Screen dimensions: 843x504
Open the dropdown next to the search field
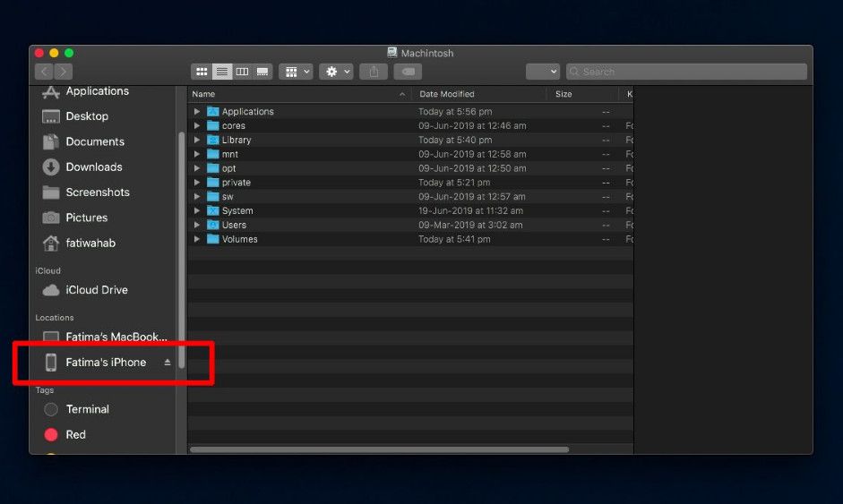(543, 72)
